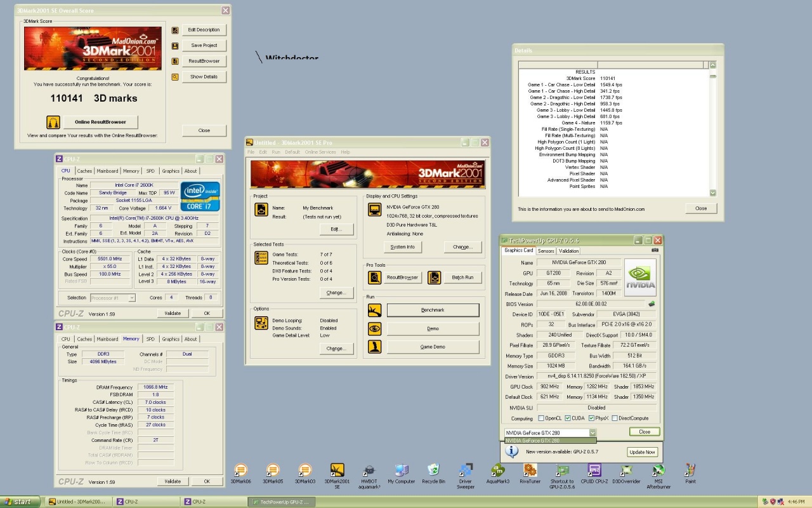Viewport: 812px width, 508px height.
Task: Toggle the CUDA checkbox
Action: coord(568,418)
